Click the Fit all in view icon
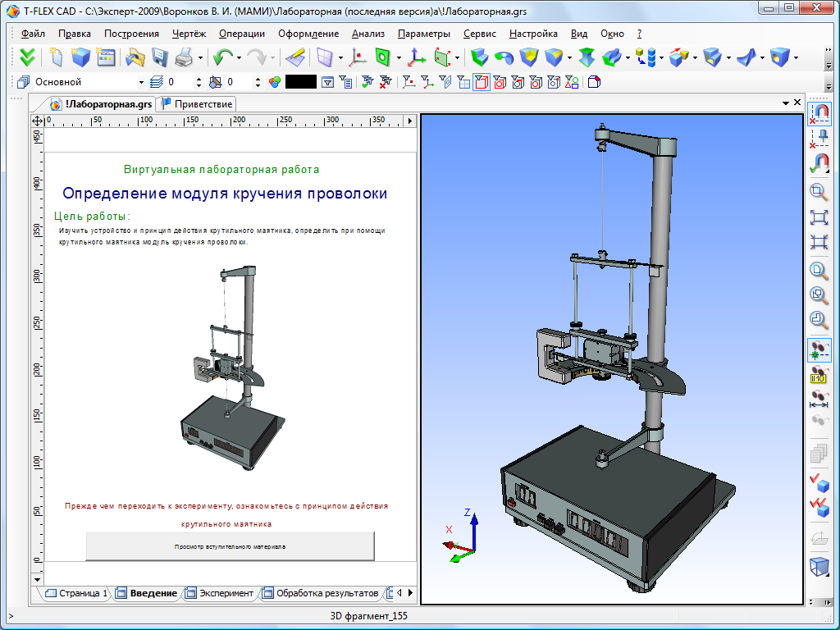The width and height of the screenshot is (840, 630). click(x=819, y=217)
